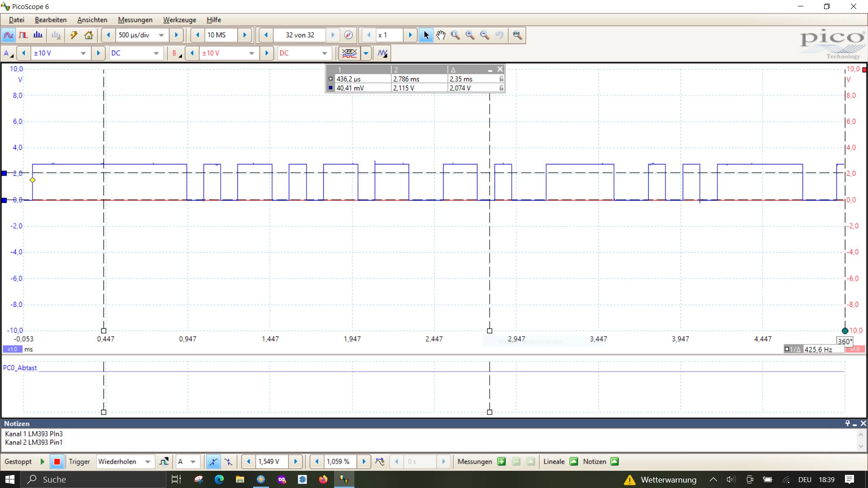Click the yellow trigger marker diamond
This screenshot has height=488, width=868.
click(x=33, y=180)
